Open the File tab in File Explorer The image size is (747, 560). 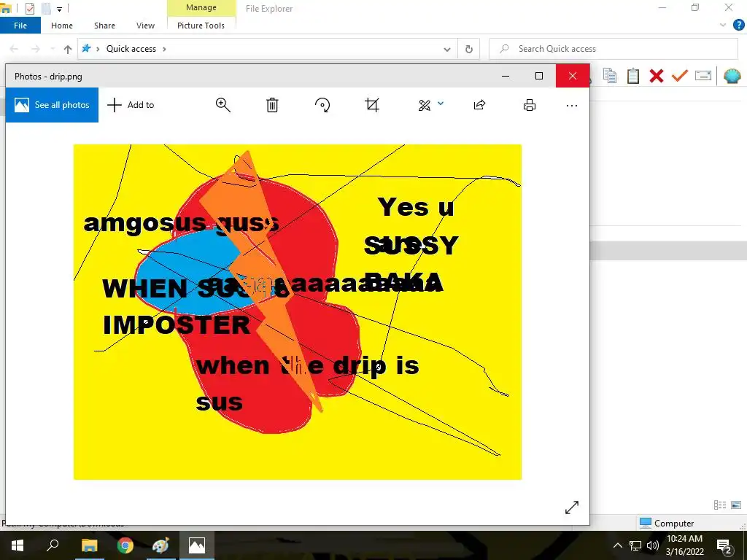pyautogui.click(x=20, y=26)
